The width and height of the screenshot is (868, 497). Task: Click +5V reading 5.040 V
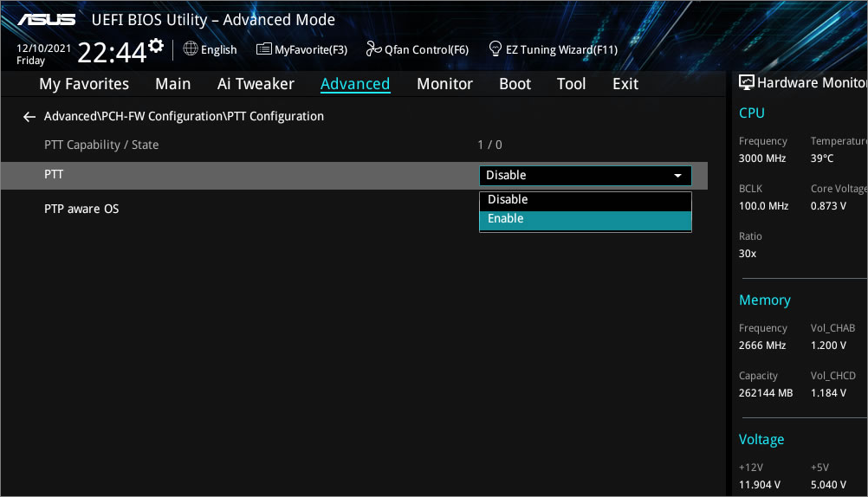829,485
